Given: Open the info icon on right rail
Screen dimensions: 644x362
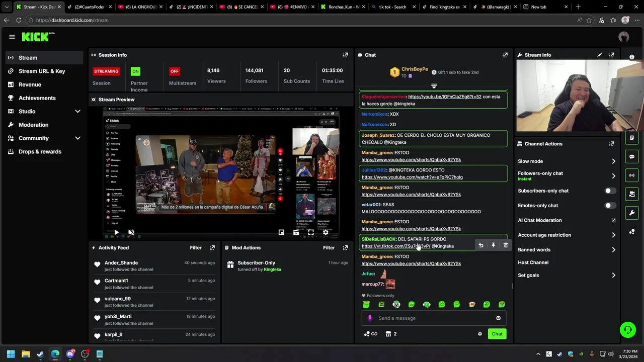Looking at the screenshot, I should (x=632, y=57).
